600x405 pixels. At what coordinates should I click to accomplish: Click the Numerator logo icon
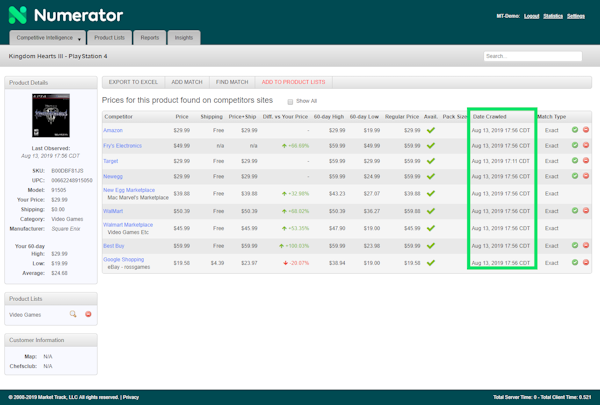tap(18, 16)
